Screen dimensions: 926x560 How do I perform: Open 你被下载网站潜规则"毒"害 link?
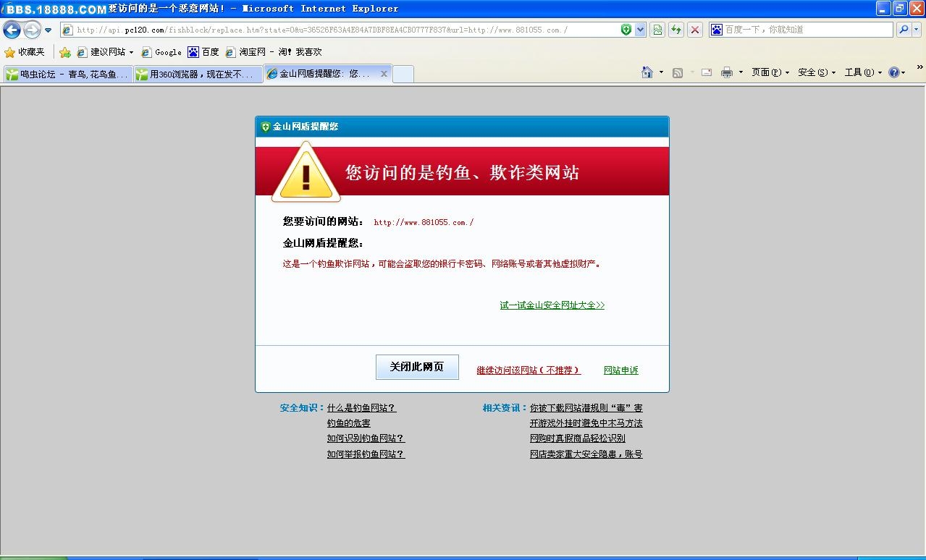coord(586,408)
